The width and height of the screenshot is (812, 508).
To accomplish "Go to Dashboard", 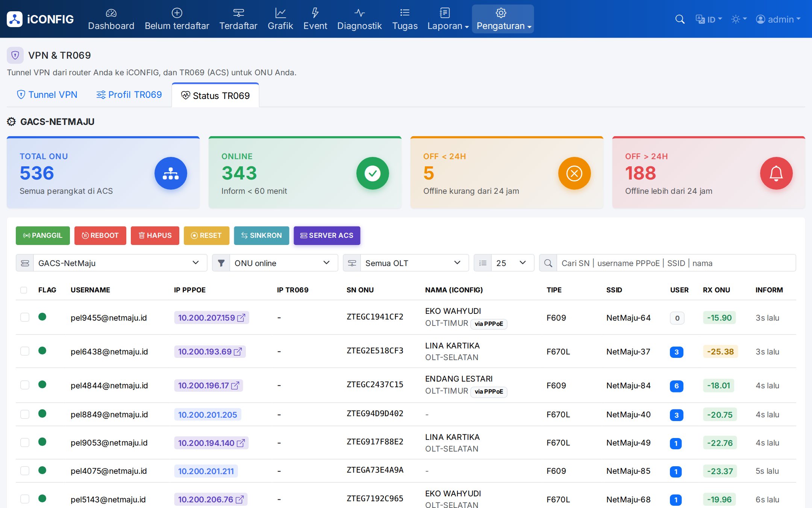I will coord(111,19).
